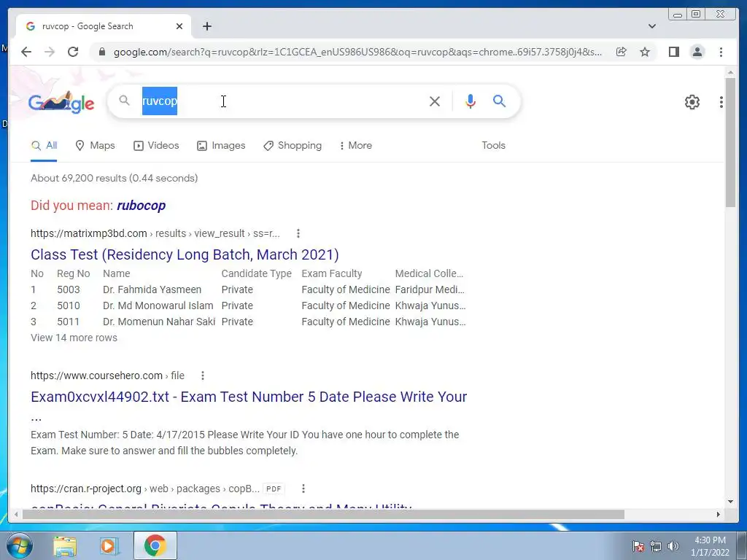Open a new tab with plus button

206,26
